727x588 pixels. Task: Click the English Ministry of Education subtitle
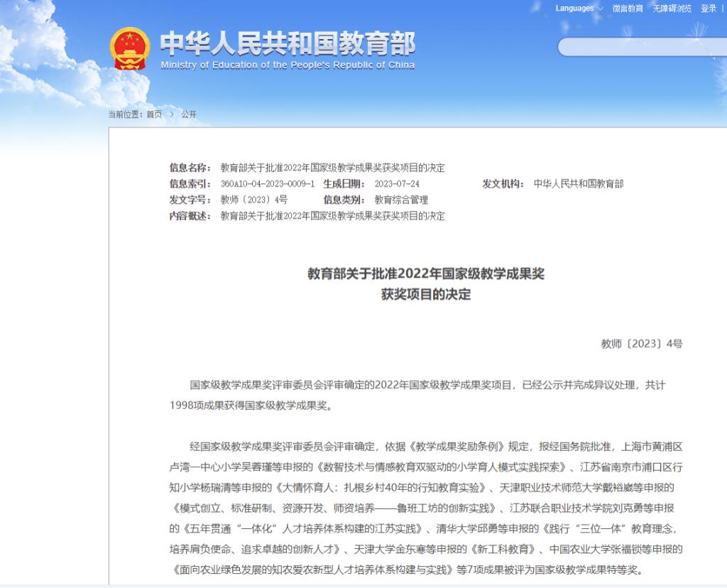coord(287,65)
